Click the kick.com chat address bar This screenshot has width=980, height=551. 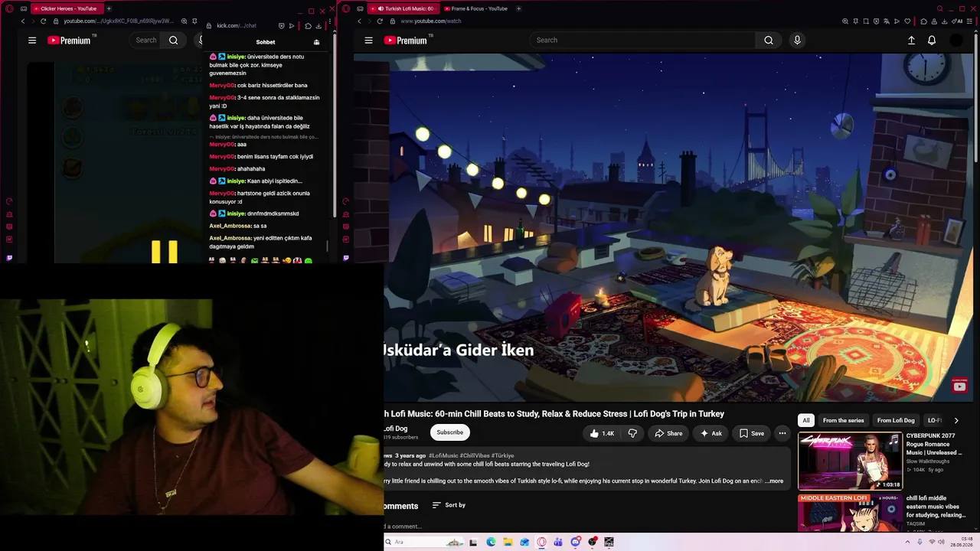pyautogui.click(x=237, y=26)
